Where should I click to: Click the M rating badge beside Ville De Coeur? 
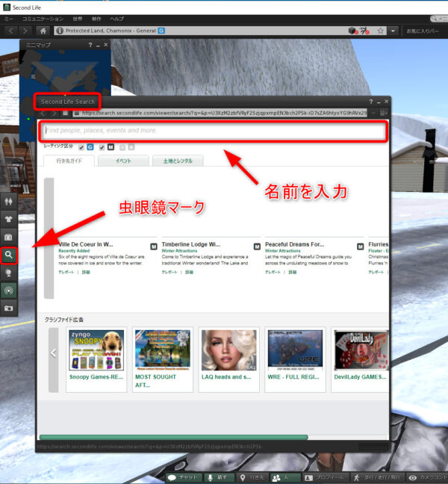pos(154,246)
